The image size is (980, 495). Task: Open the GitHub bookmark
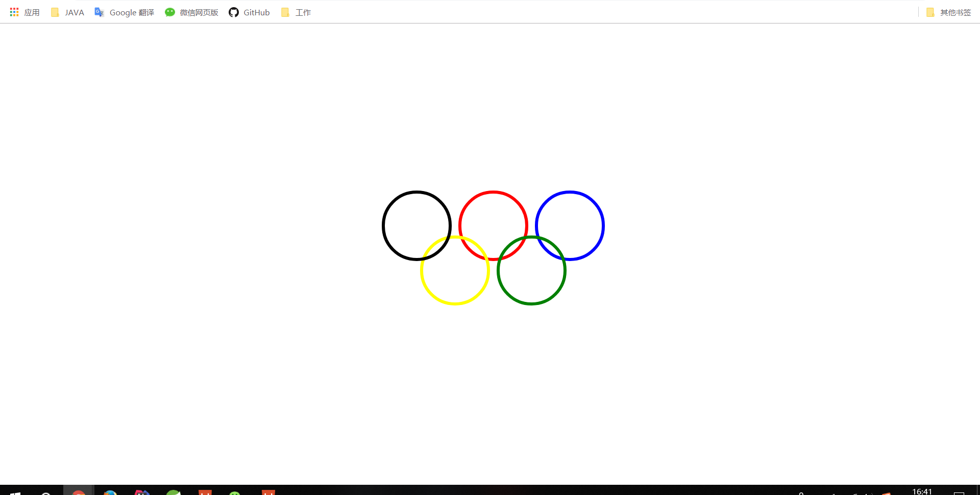coord(249,12)
